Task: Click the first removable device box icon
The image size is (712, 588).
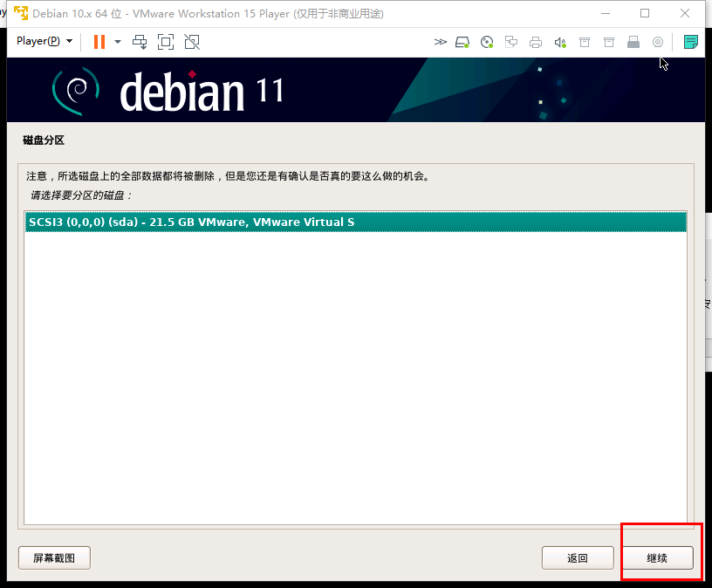Action: click(585, 42)
